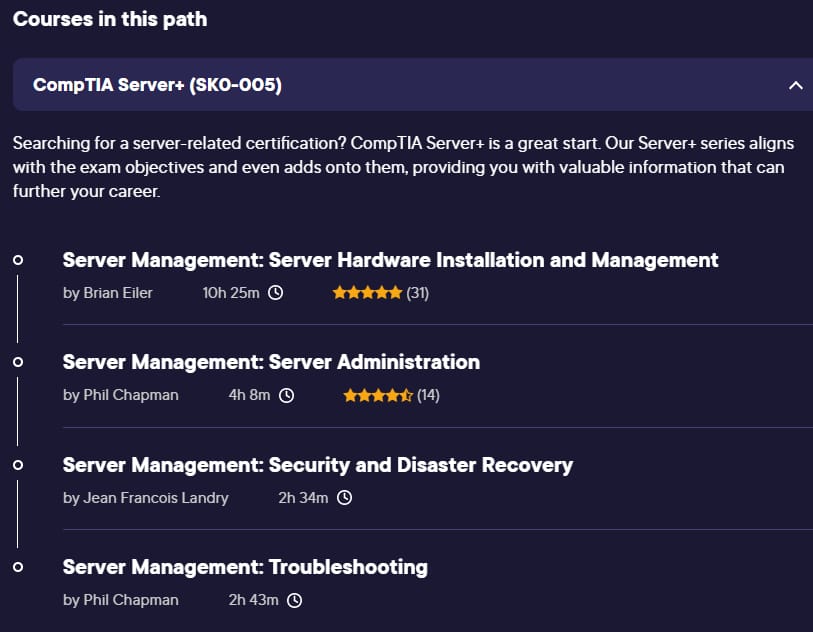Click the 'Searching for a server-related certification' description
Image resolution: width=813 pixels, height=632 pixels.
pyautogui.click(x=403, y=167)
